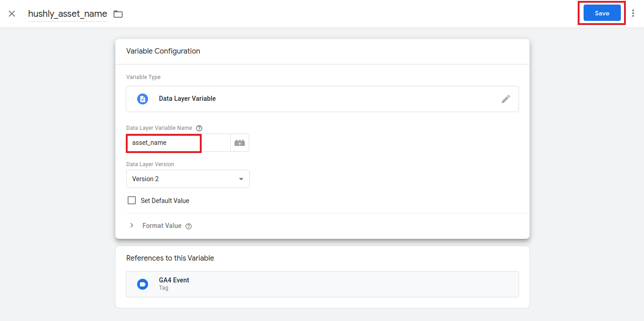Click the Variable Type label
This screenshot has height=321, width=644.
(x=143, y=77)
